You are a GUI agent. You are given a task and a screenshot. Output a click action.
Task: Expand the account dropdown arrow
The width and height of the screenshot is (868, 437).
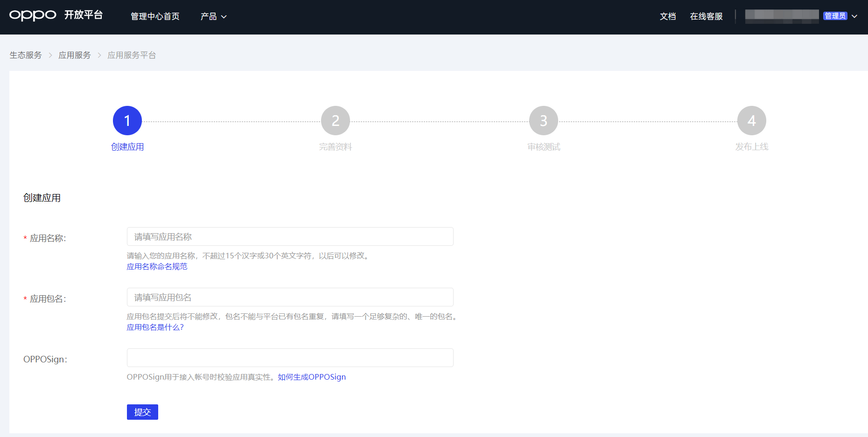pyautogui.click(x=854, y=16)
